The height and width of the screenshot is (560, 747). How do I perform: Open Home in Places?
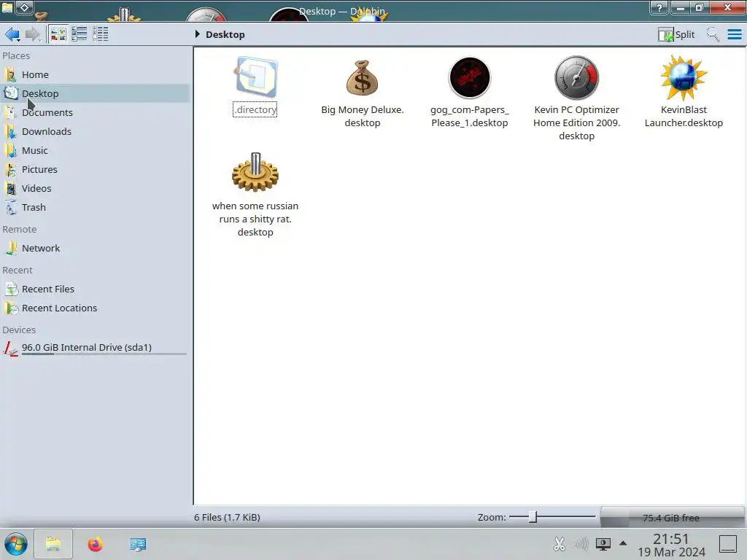[x=96, y=75]
